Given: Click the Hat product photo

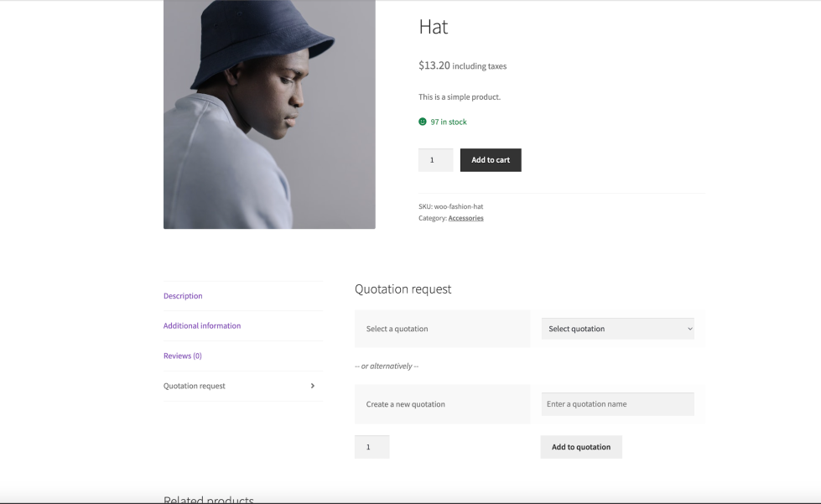Looking at the screenshot, I should pyautogui.click(x=269, y=114).
